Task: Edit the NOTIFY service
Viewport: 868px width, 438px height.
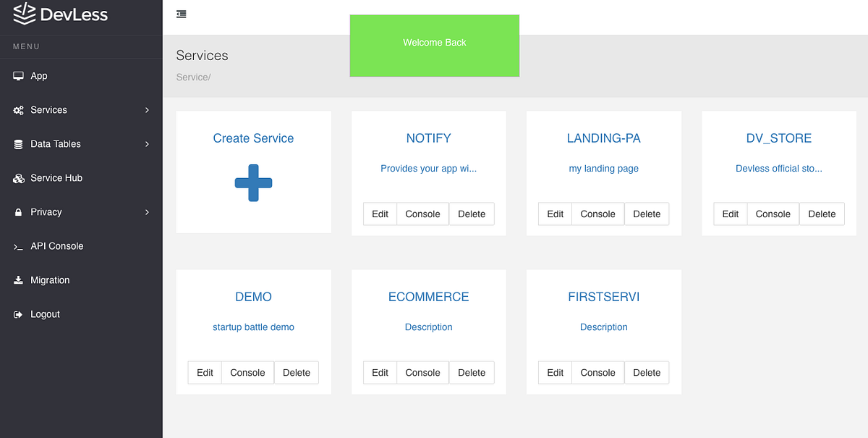Action: click(x=380, y=214)
